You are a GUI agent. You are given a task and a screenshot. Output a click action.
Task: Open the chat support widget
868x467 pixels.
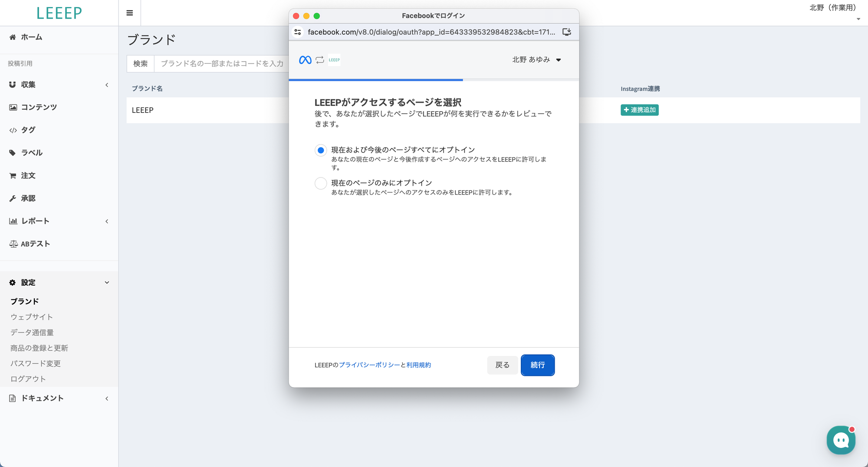pos(841,440)
